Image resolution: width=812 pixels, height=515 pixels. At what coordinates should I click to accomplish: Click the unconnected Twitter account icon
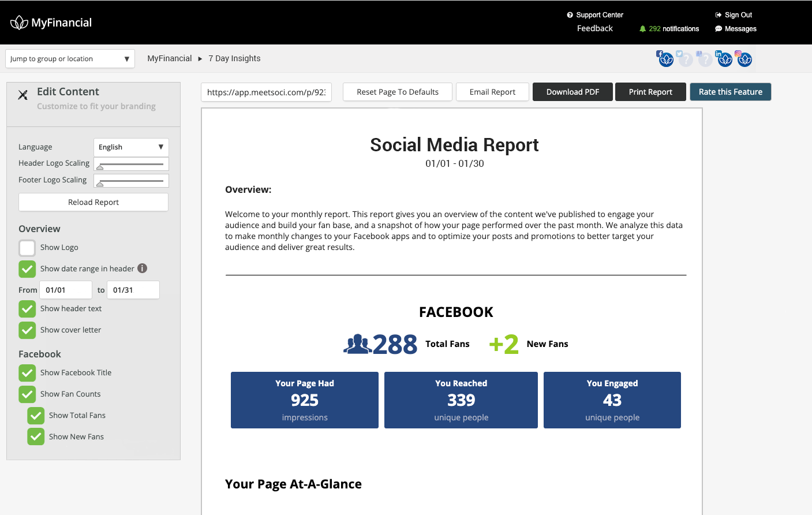[685, 59]
